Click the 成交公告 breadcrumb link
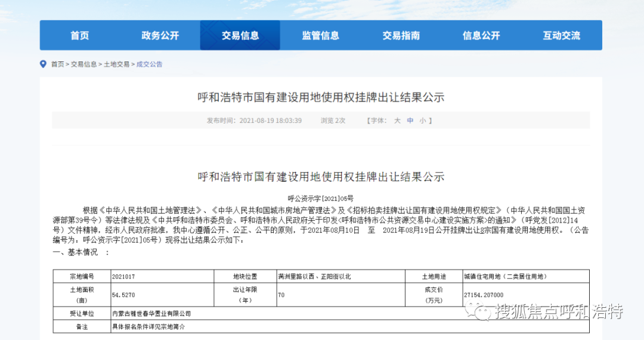This screenshot has width=644, height=340. tap(149, 64)
